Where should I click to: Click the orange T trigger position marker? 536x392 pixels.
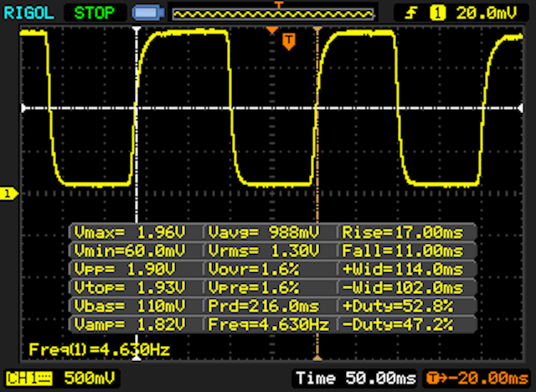tap(289, 42)
